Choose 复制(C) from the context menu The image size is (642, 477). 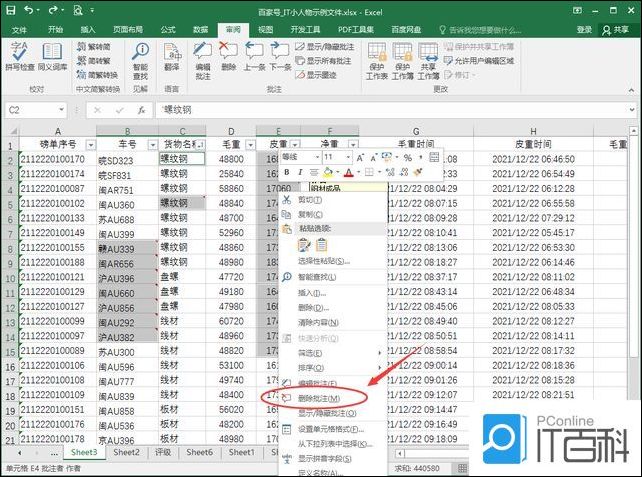click(332, 215)
